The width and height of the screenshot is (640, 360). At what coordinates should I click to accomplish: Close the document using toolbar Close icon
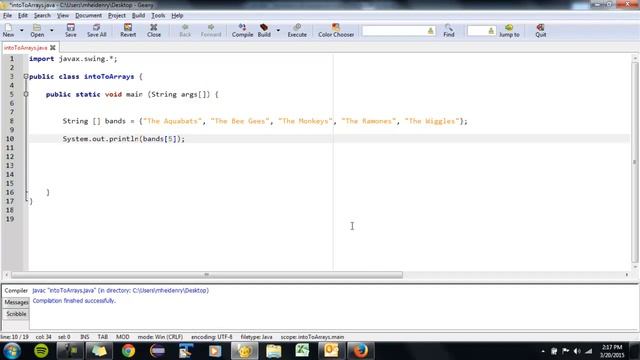[154, 30]
